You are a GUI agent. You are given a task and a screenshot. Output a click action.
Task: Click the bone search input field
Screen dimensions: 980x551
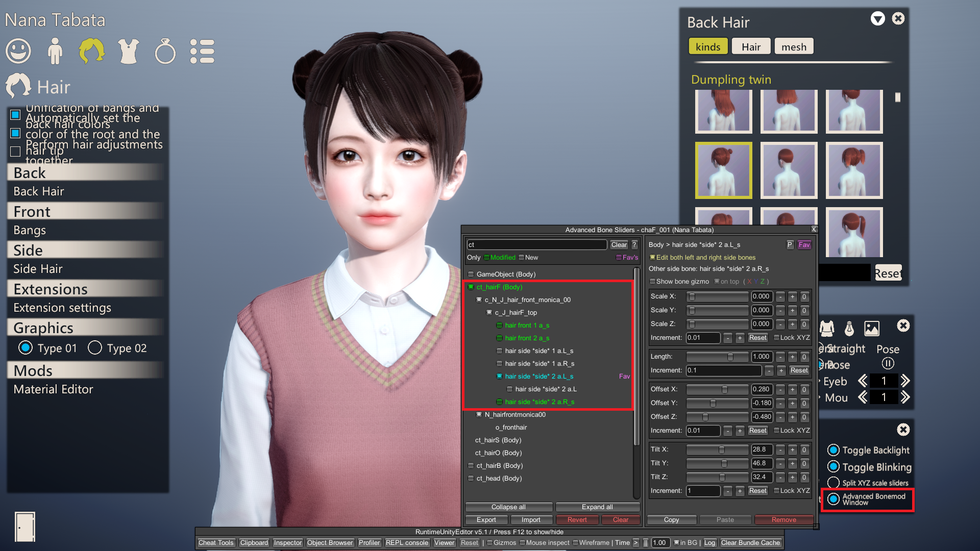point(536,245)
